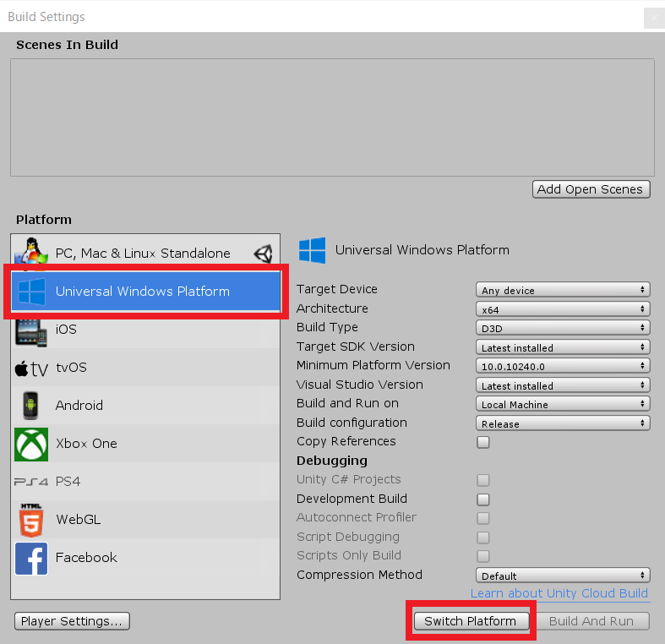Enable the Development Build checkbox

pos(483,499)
